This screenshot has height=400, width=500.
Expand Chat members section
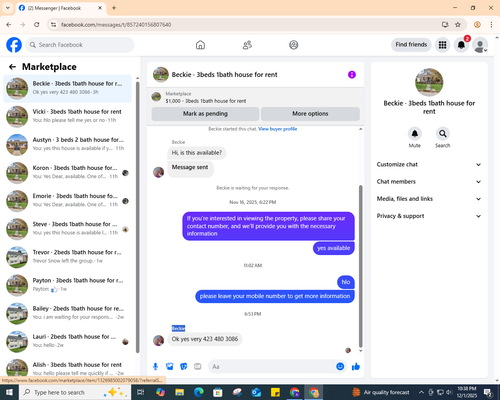tap(429, 182)
